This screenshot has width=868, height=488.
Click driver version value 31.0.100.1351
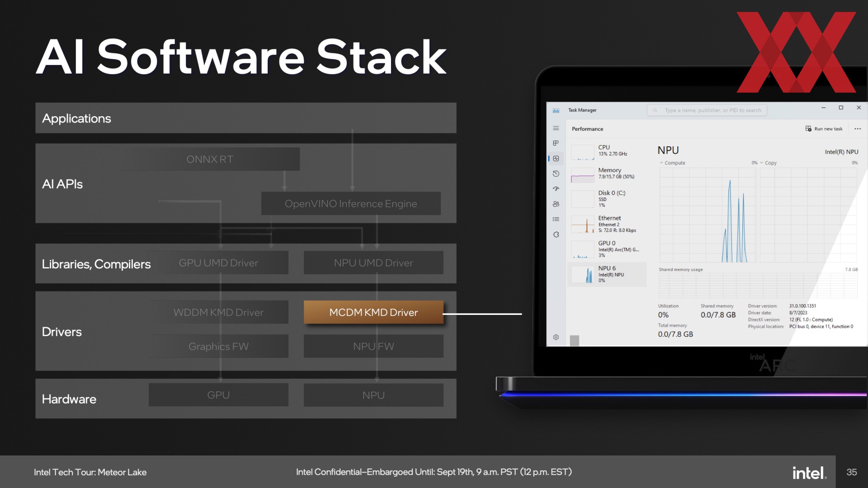tap(802, 306)
